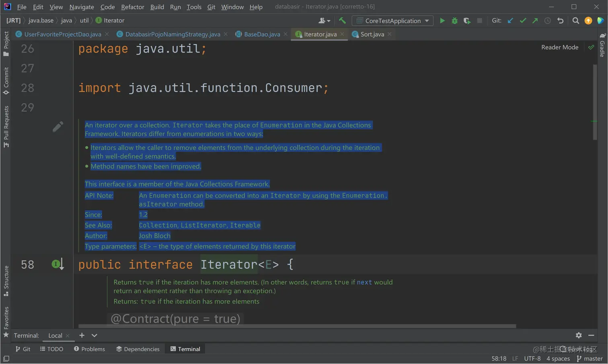Click the green Run button

[x=442, y=20]
